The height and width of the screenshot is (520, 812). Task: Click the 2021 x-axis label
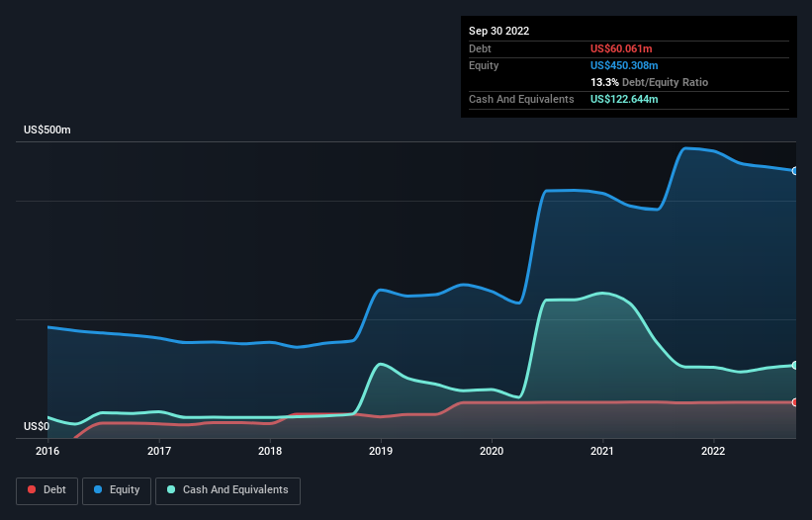(x=602, y=451)
